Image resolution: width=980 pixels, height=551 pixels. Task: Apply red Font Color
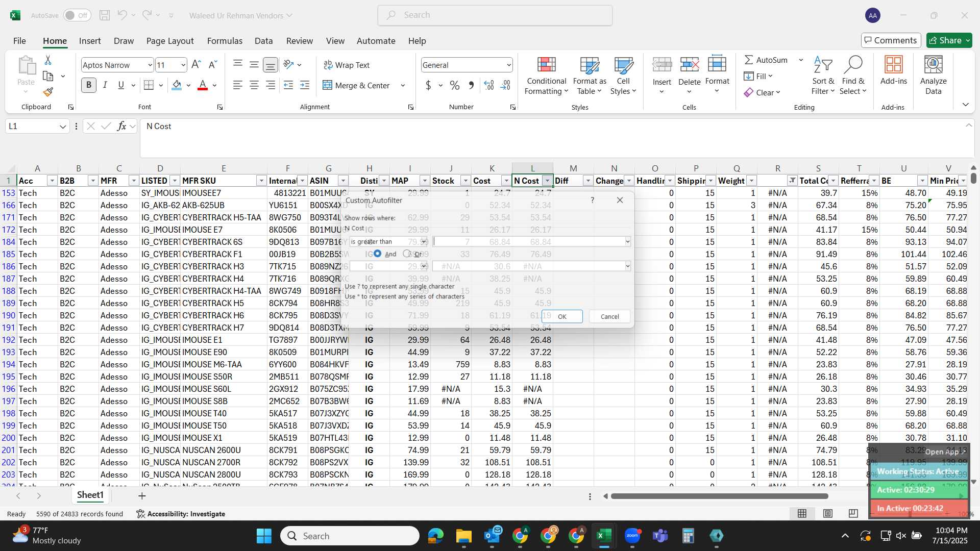203,85
